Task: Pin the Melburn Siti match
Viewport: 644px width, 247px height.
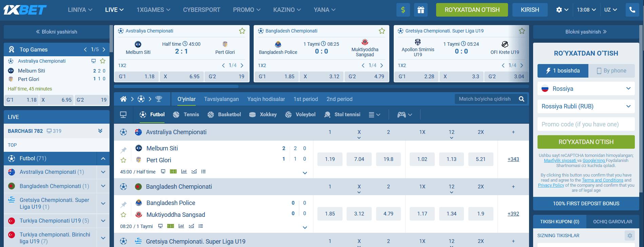Action: pyautogui.click(x=123, y=150)
